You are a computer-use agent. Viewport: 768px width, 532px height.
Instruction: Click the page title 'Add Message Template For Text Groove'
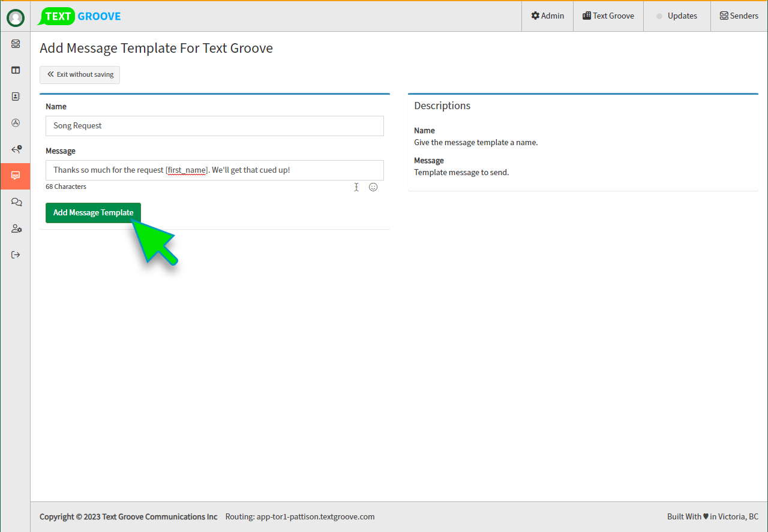tap(156, 48)
